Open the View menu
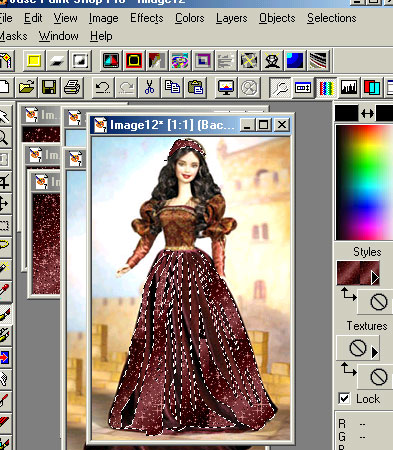The height and width of the screenshot is (450, 393). (x=65, y=18)
